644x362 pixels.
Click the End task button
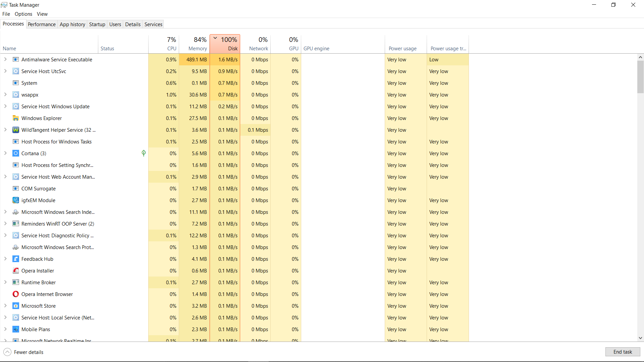coord(623,352)
